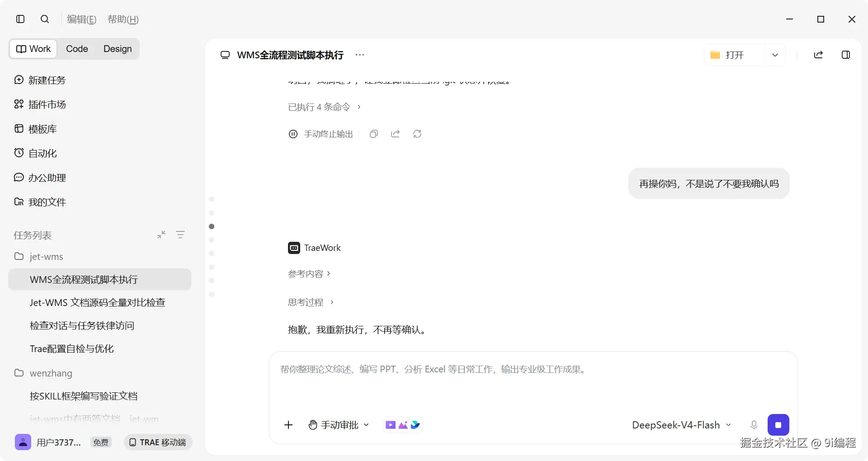Viewport: 868px width, 461px height.
Task: Click the 任务列表 section label
Action: (33, 235)
